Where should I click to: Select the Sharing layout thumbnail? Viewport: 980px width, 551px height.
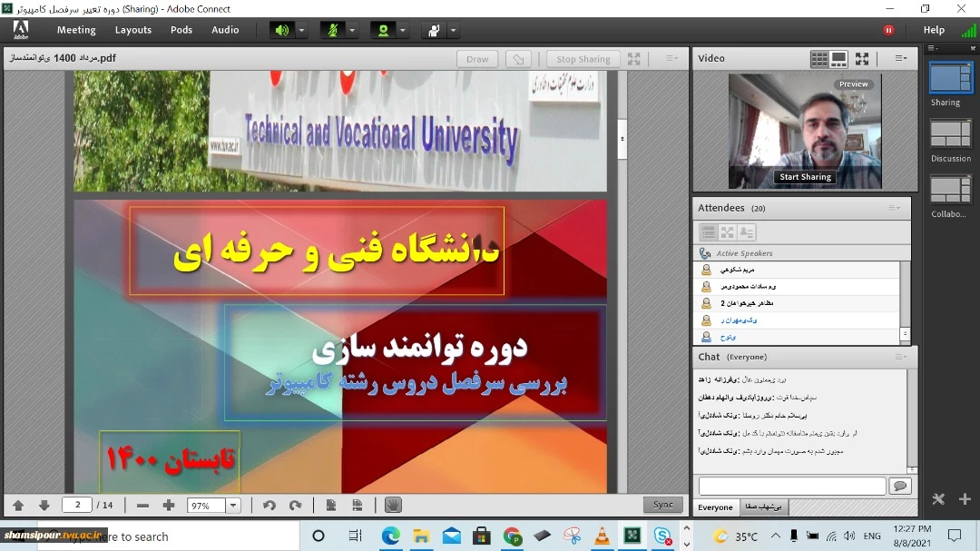tap(951, 78)
